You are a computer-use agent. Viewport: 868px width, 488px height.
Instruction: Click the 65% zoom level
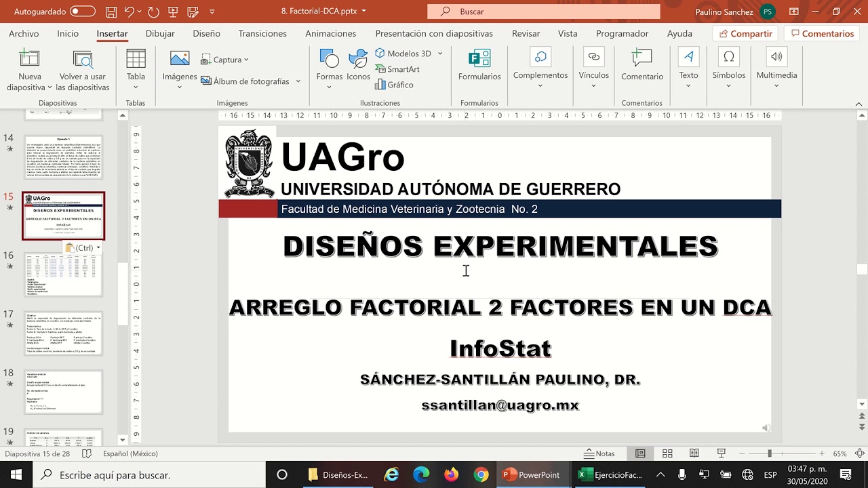click(840, 453)
